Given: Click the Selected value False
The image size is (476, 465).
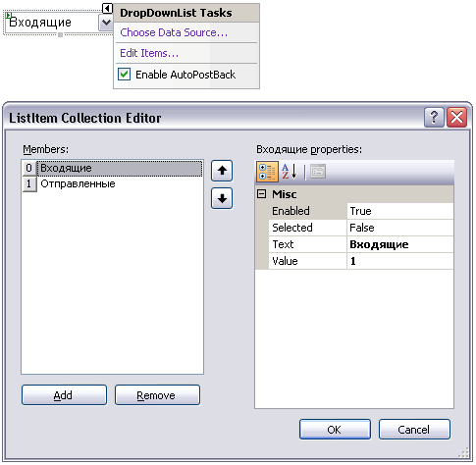Looking at the screenshot, I should click(400, 228).
